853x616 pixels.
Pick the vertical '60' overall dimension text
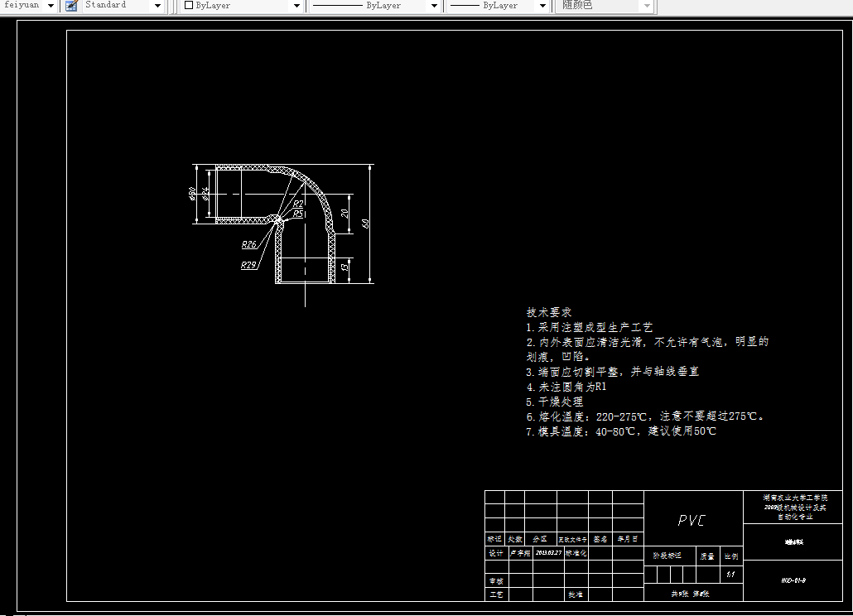(365, 224)
